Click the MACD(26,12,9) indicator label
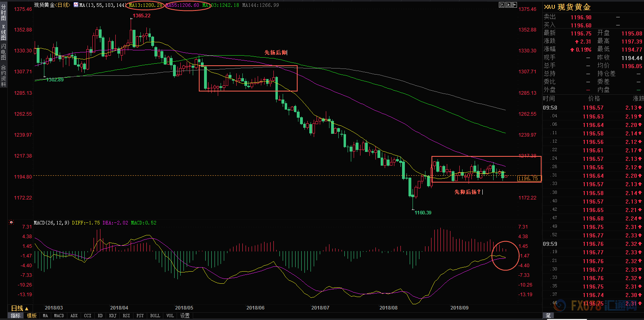Screen dimensions: 644x320 52,222
